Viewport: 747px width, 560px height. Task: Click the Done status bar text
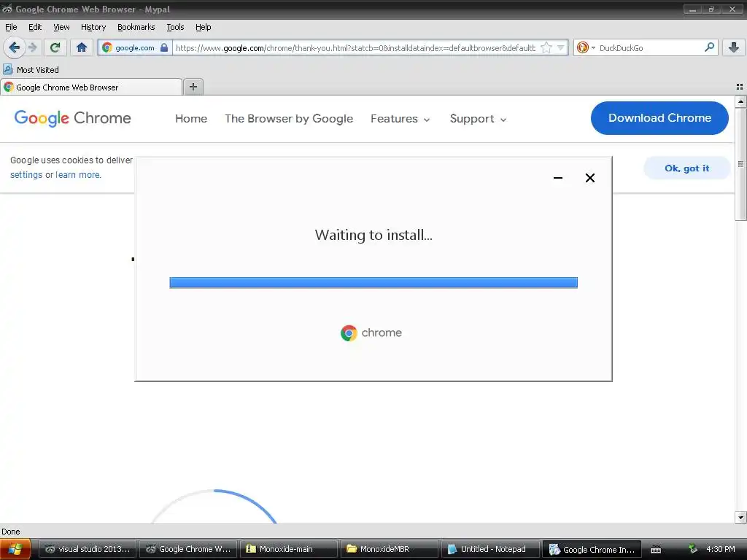(10, 532)
